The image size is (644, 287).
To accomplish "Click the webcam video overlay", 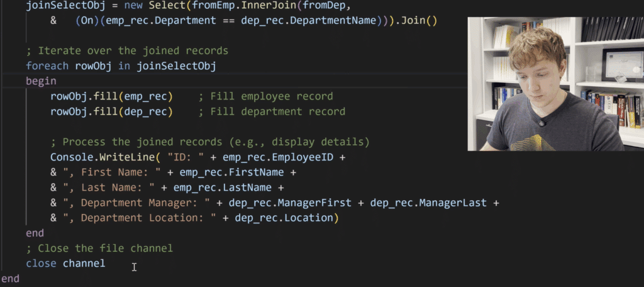I will pyautogui.click(x=555, y=83).
